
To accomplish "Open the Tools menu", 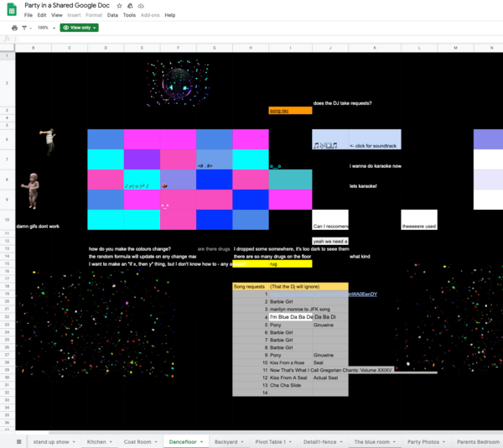I will coord(129,15).
